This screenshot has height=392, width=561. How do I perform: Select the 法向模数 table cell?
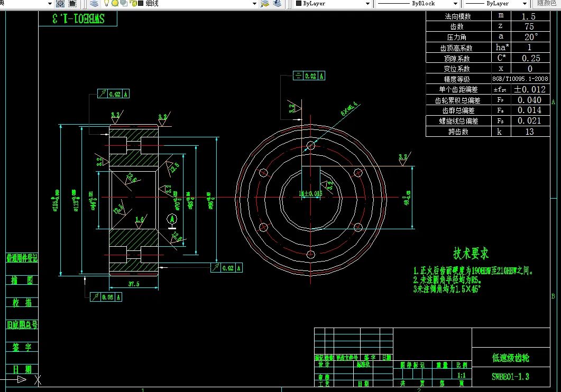(x=458, y=16)
